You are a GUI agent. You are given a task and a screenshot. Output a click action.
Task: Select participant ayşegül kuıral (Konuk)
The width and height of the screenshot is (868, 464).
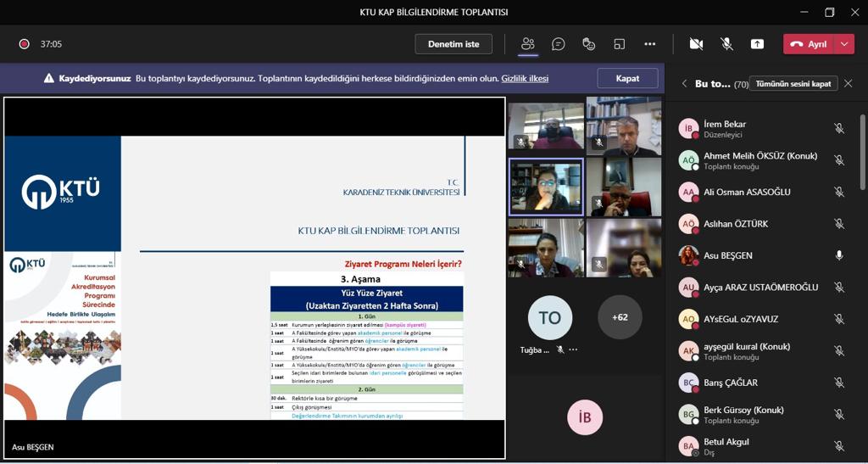click(x=764, y=350)
